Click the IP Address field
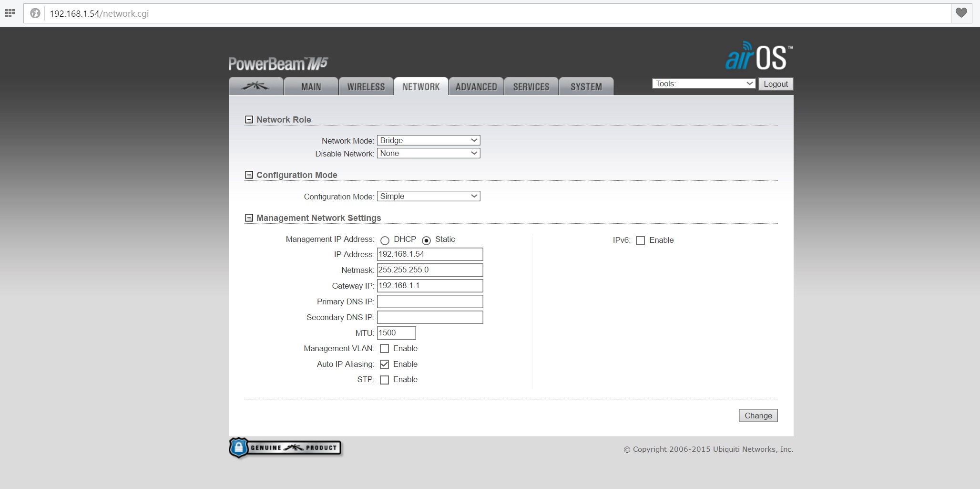Viewport: 980px width, 489px height. 430,254
